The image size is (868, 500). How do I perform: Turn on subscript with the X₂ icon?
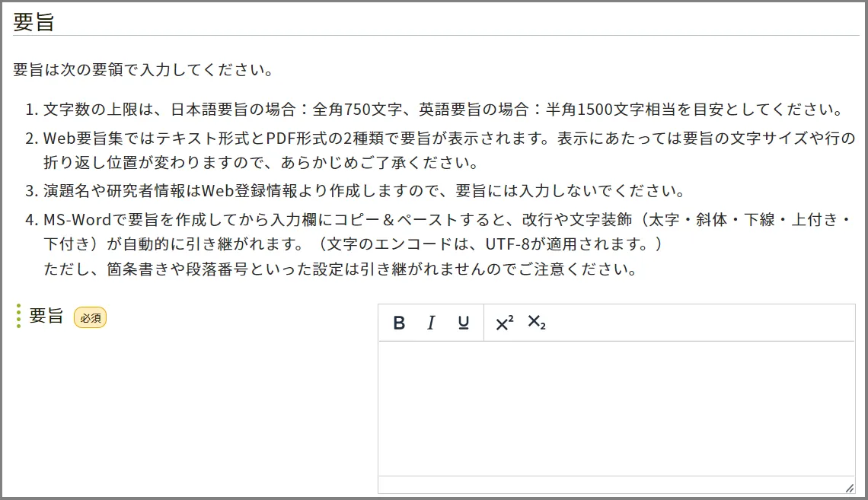(537, 323)
